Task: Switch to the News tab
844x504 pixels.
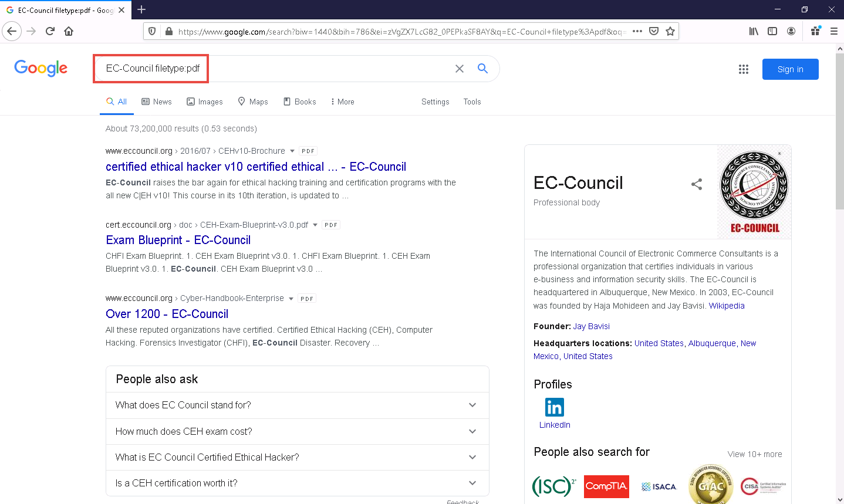Action: click(x=157, y=102)
